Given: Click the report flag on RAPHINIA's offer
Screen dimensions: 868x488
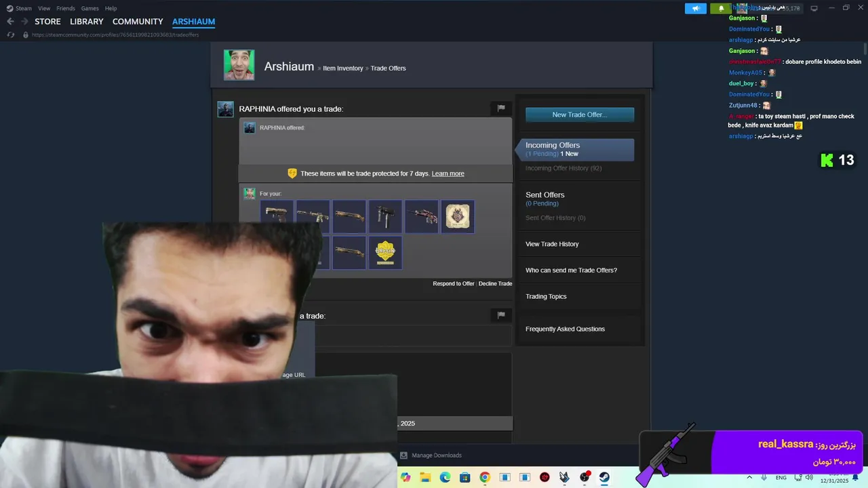Looking at the screenshot, I should (501, 108).
